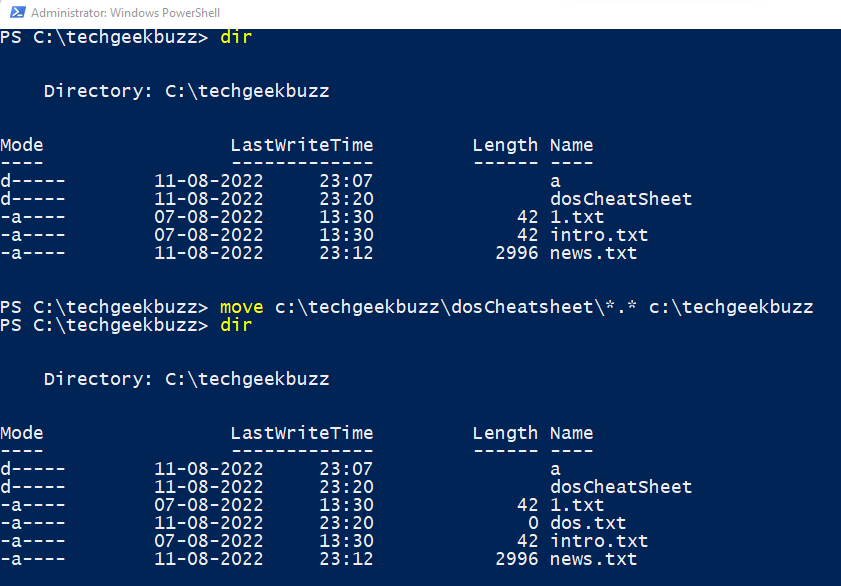Click folder "a" in the second directory listing
The width and height of the screenshot is (841, 586).
point(555,469)
